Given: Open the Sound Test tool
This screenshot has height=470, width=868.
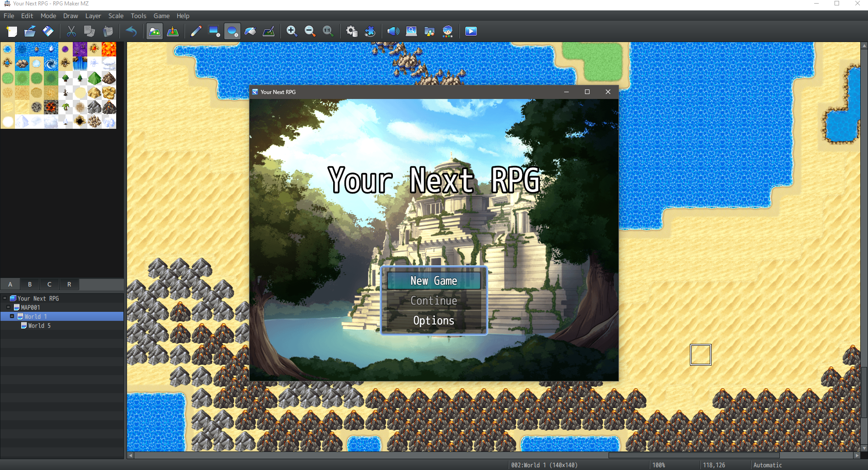Looking at the screenshot, I should 393,31.
